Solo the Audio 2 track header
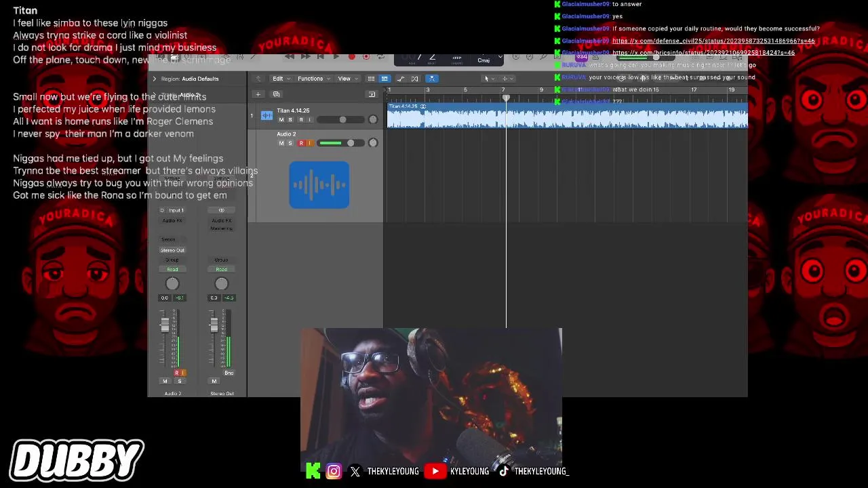 290,143
